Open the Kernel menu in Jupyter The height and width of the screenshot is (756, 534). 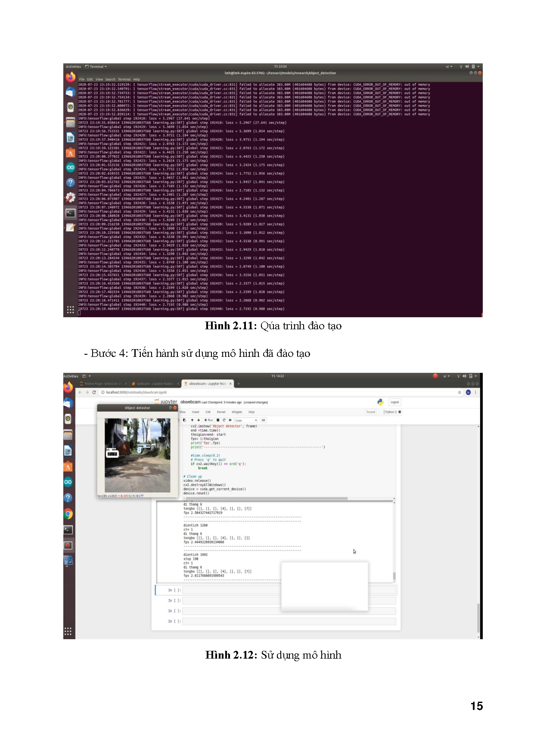[221, 412]
